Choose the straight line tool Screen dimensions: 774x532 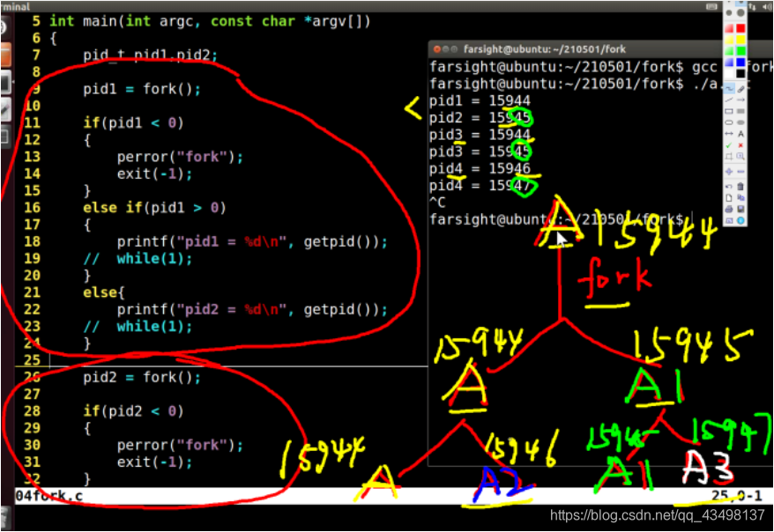(729, 100)
